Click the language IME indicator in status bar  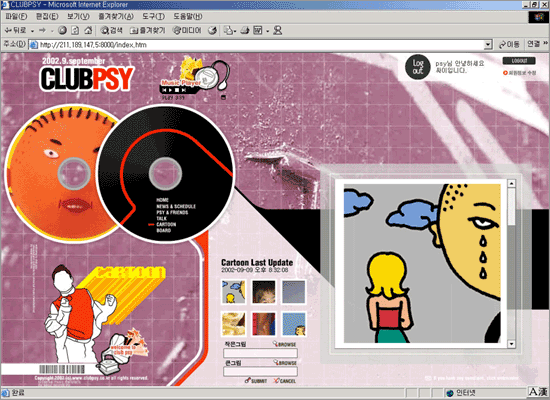coord(538,392)
